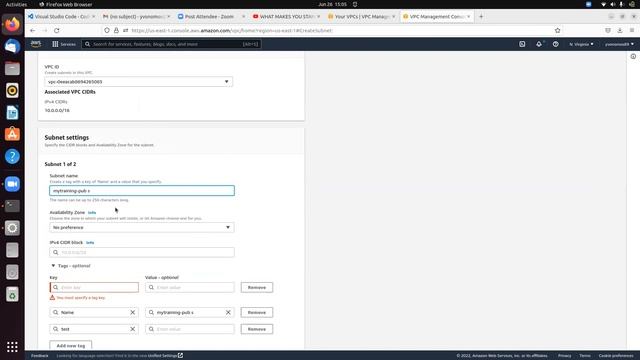Open the AWS notifications bell
The height and width of the screenshot is (360, 640).
click(x=539, y=44)
